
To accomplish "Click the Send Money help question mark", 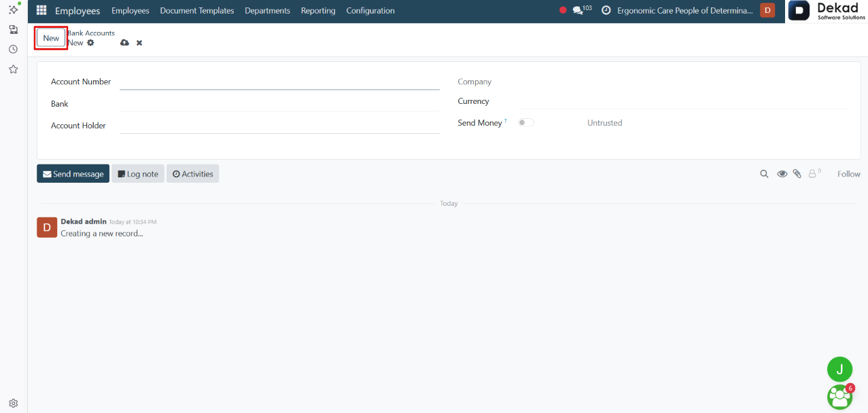I will click(x=506, y=121).
